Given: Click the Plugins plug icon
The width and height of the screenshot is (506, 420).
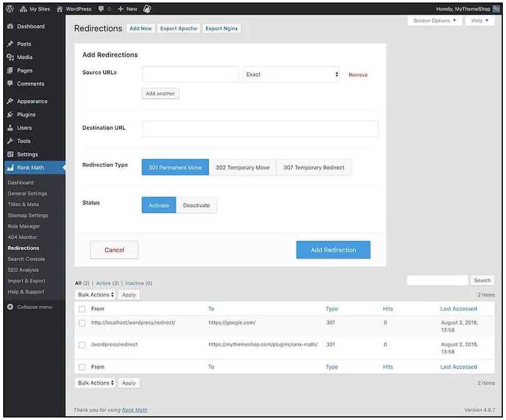Looking at the screenshot, I should pyautogui.click(x=11, y=114).
